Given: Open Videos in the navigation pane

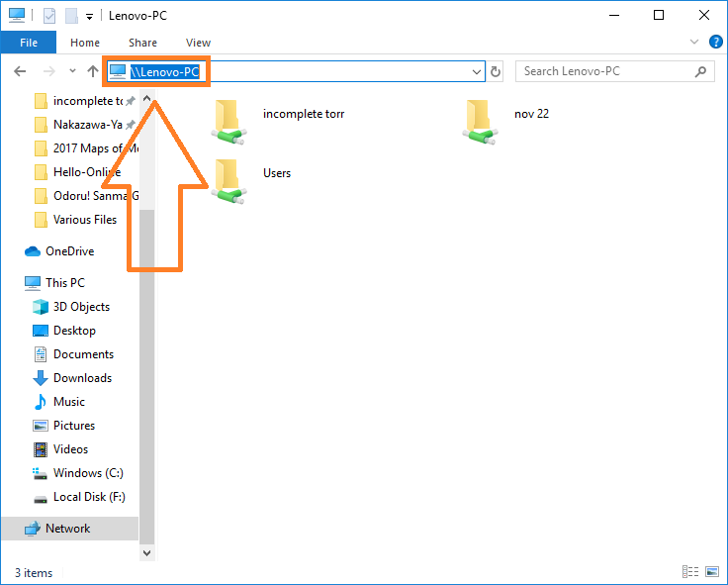Looking at the screenshot, I should point(70,448).
